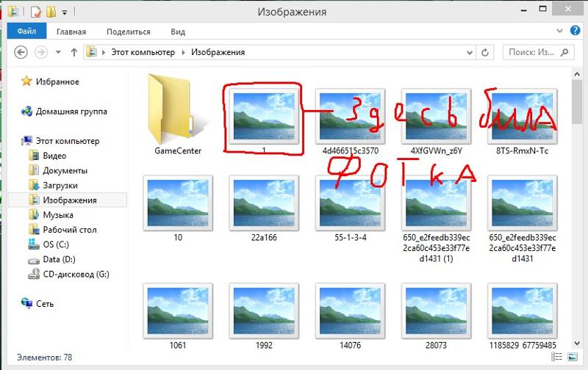Viewport: 588px width, 370px height.
Task: Select image file named 1
Action: click(264, 120)
